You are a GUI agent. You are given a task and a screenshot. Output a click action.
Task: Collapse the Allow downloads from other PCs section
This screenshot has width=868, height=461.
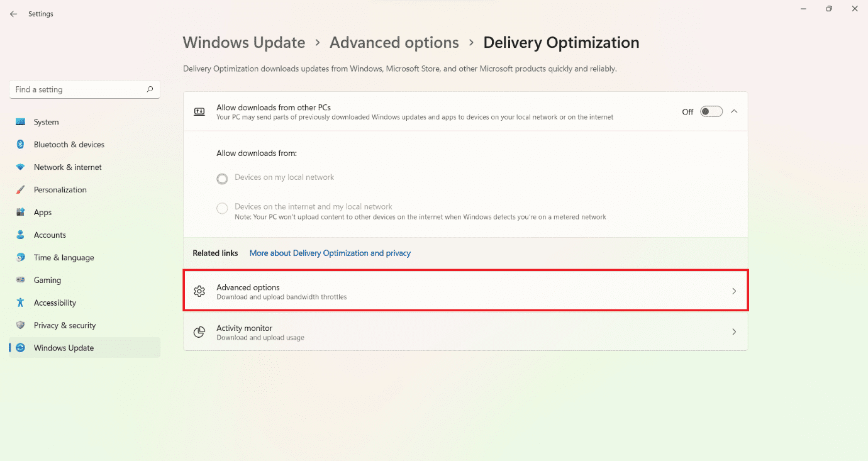(734, 111)
